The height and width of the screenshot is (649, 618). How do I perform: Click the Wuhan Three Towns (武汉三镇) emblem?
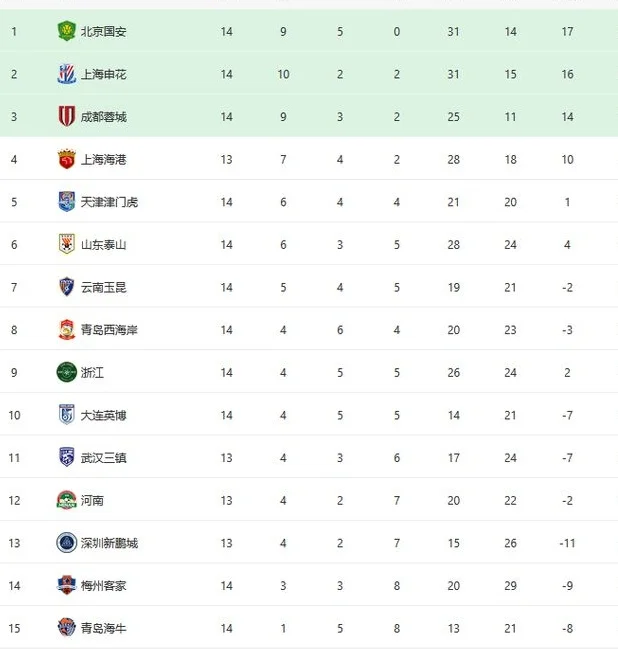tap(66, 457)
